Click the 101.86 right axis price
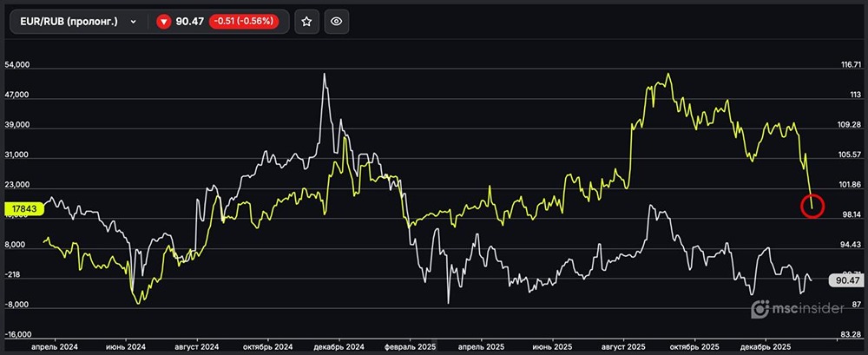868x355 pixels. (x=852, y=184)
